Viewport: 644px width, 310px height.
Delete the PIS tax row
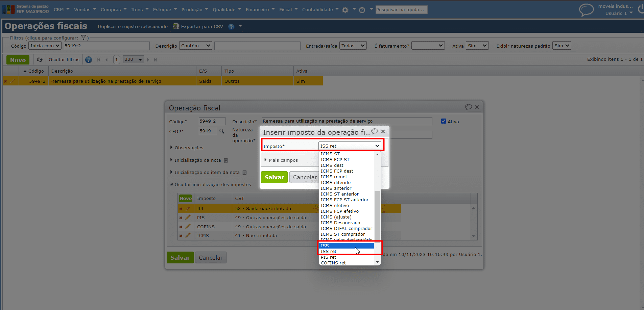pos(181,218)
